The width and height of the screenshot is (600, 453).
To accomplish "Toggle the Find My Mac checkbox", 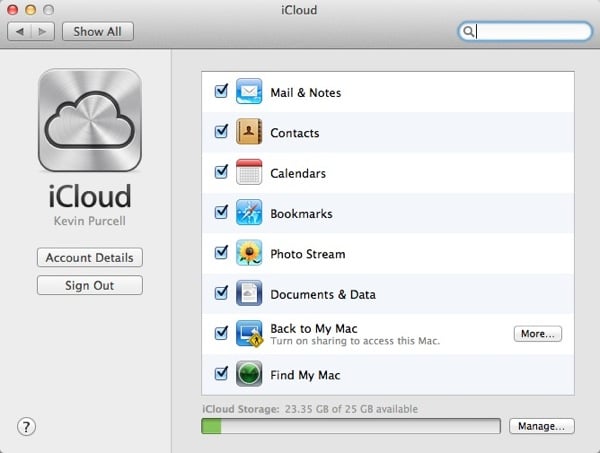I will (221, 374).
